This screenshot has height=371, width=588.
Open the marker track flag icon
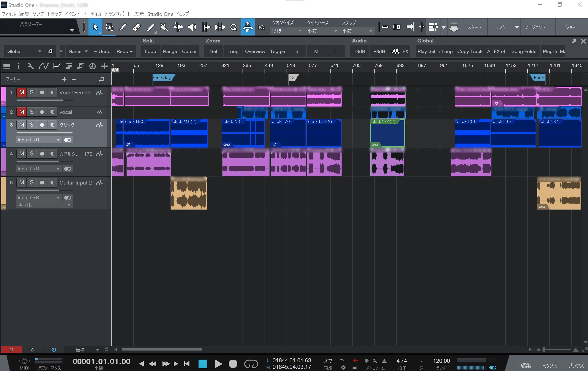57,66
